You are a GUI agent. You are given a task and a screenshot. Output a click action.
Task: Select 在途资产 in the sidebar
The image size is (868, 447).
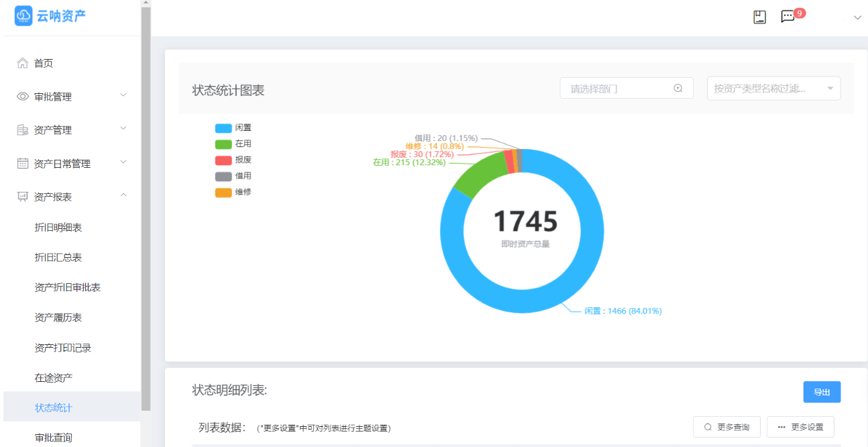[54, 378]
